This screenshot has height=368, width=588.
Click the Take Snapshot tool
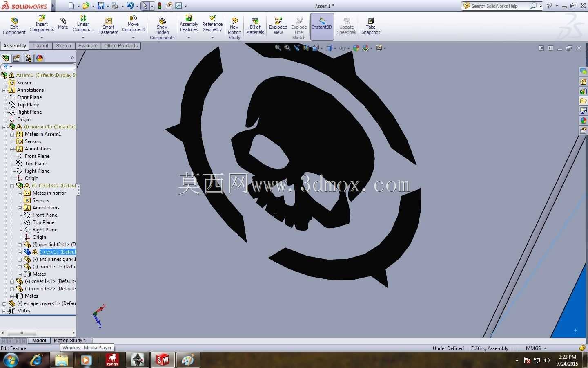click(x=371, y=26)
